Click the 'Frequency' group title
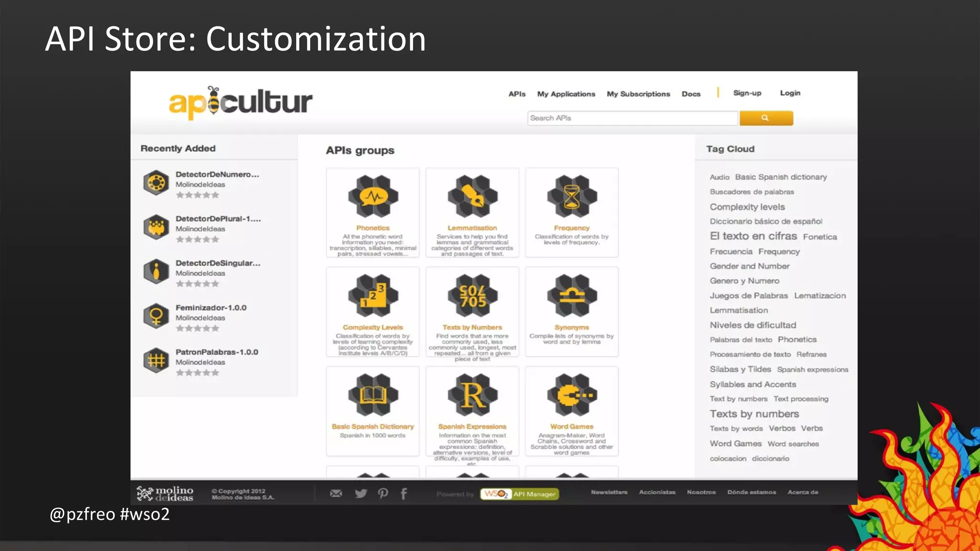 tap(572, 228)
